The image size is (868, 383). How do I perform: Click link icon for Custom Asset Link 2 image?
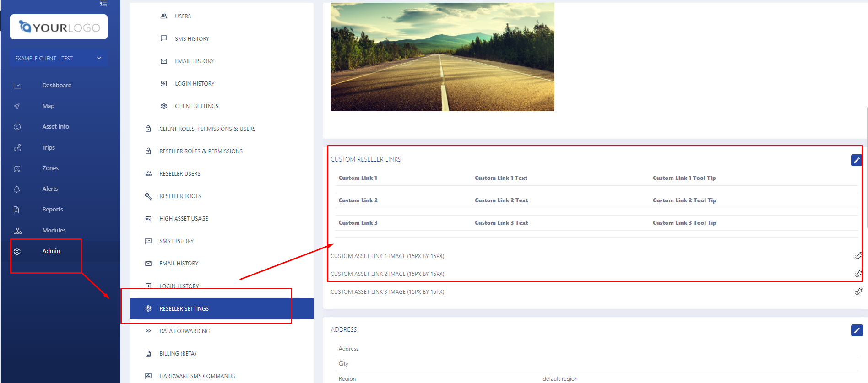point(858,274)
